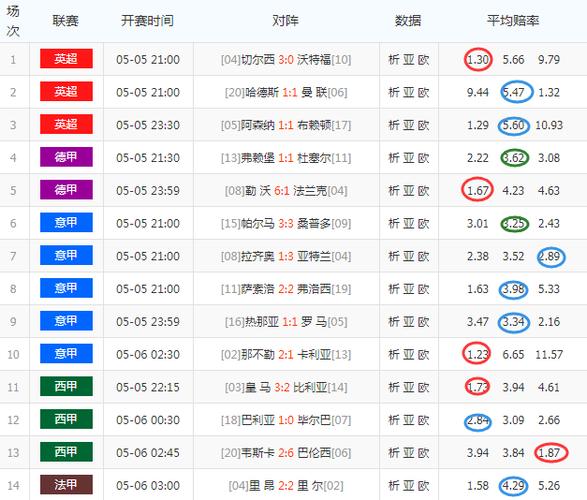The width and height of the screenshot is (587, 500).
Task: Open 欧 link in row 10 data column
Action: [423, 354]
